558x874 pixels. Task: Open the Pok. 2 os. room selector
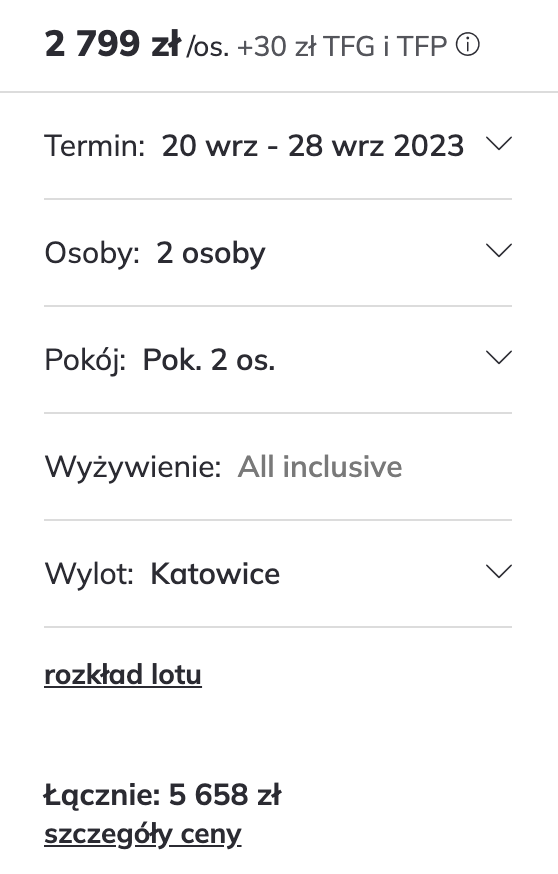(209, 361)
